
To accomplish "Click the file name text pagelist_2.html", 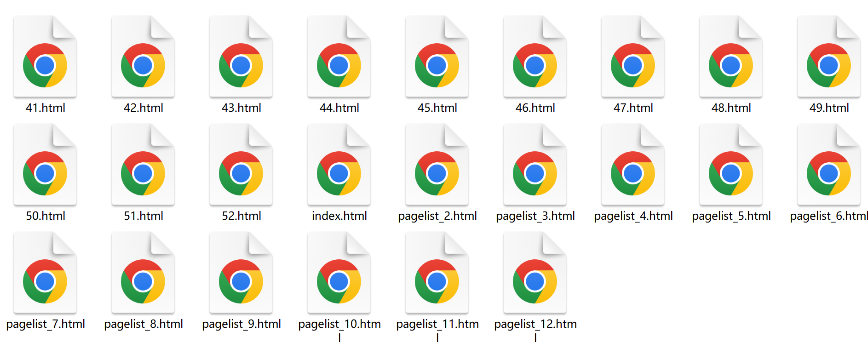I will [437, 217].
